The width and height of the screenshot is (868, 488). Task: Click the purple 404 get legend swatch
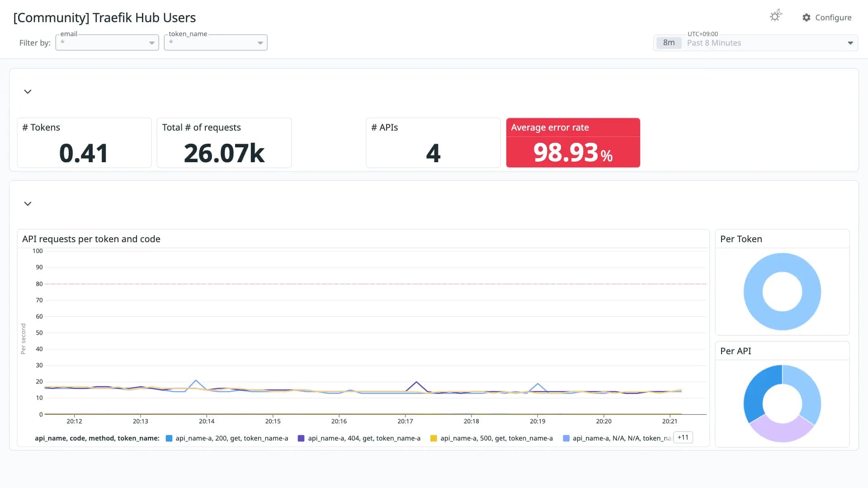tap(301, 438)
